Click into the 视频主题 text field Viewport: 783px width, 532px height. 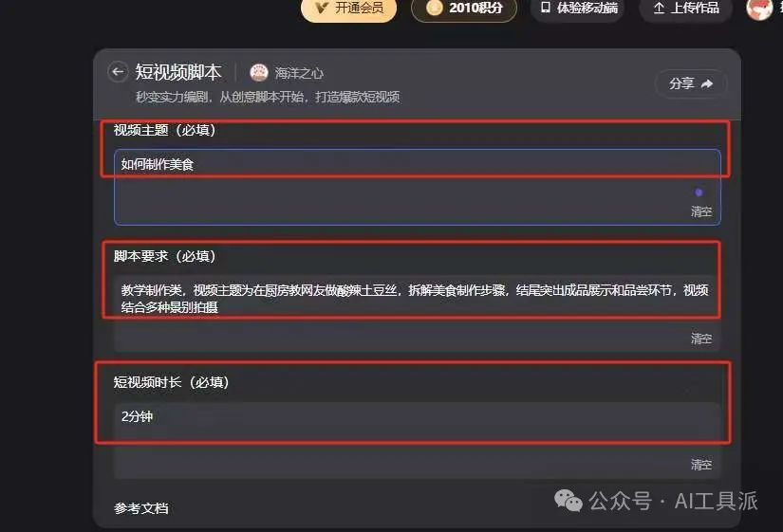[x=418, y=187]
